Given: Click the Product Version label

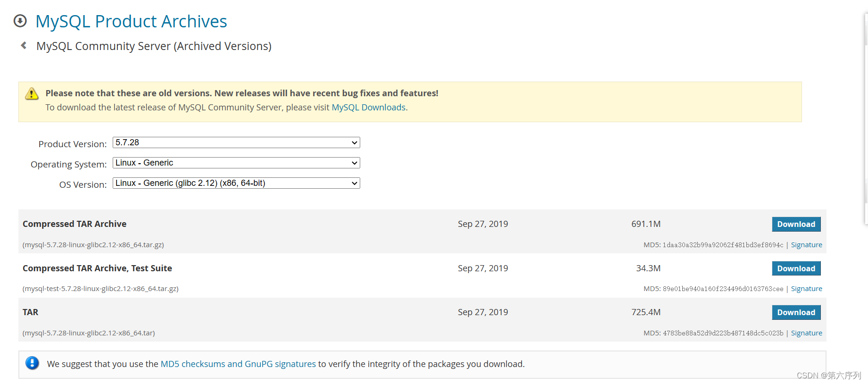Looking at the screenshot, I should [x=73, y=144].
